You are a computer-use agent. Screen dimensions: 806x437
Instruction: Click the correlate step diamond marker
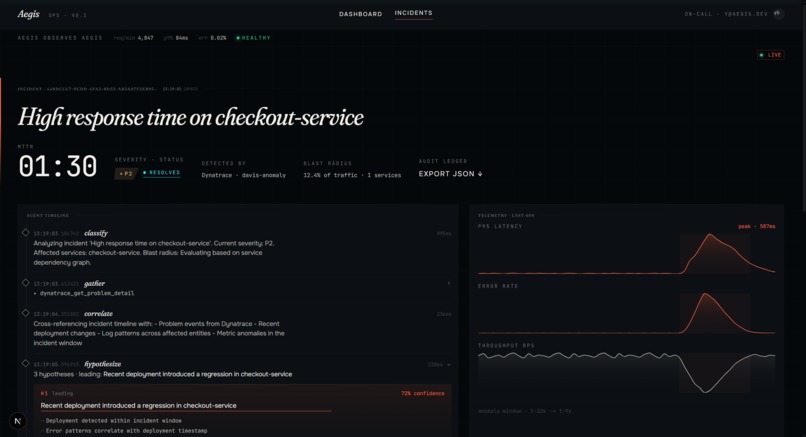pos(25,313)
